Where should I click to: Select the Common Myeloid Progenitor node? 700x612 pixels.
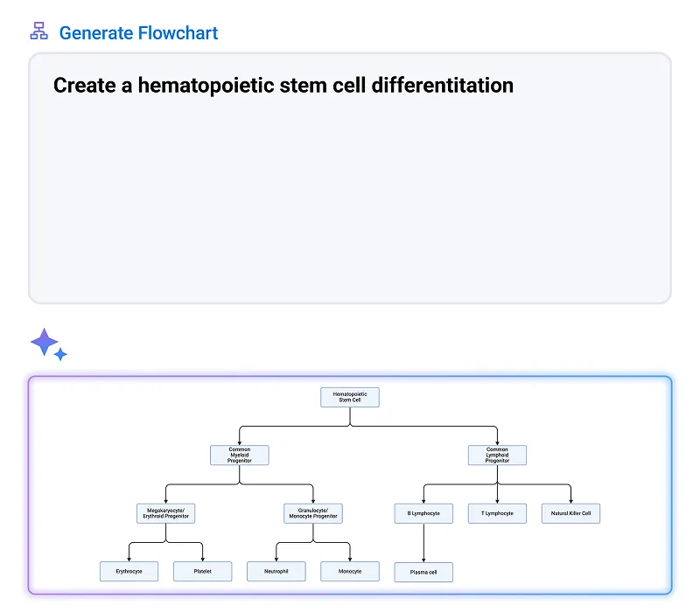239,455
